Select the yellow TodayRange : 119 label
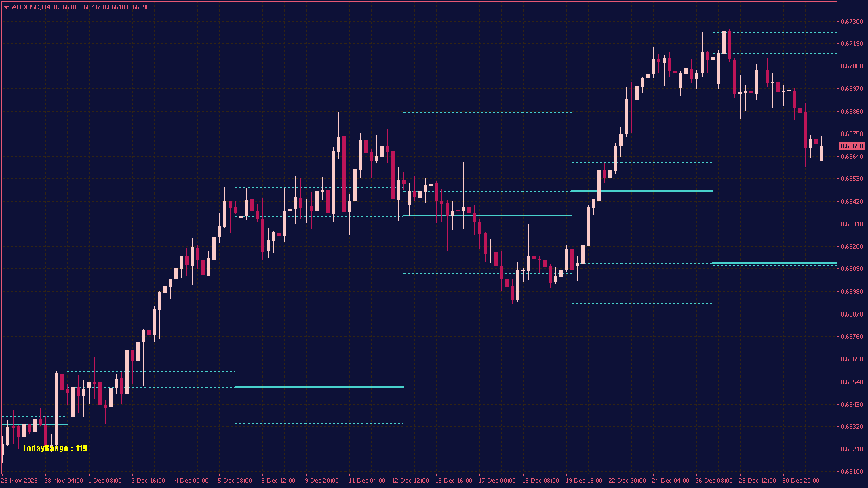 tap(56, 447)
